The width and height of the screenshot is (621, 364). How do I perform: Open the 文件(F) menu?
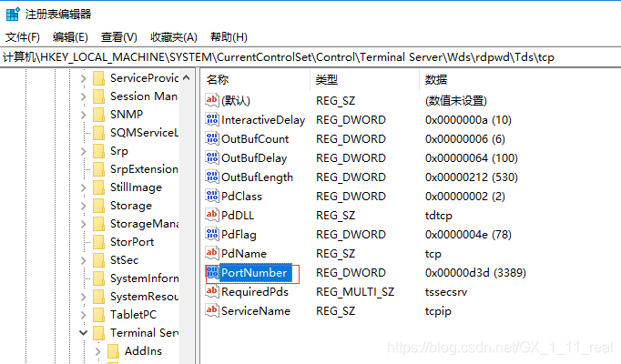pos(23,37)
